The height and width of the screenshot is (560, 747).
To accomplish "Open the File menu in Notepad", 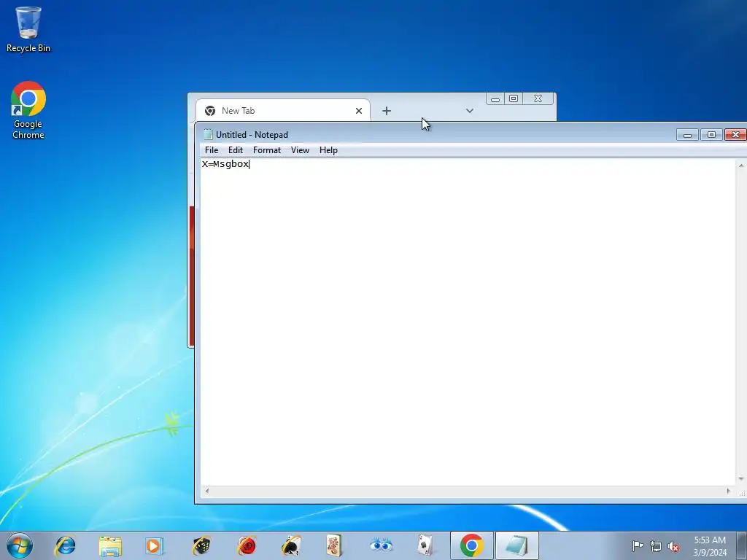I will point(212,150).
